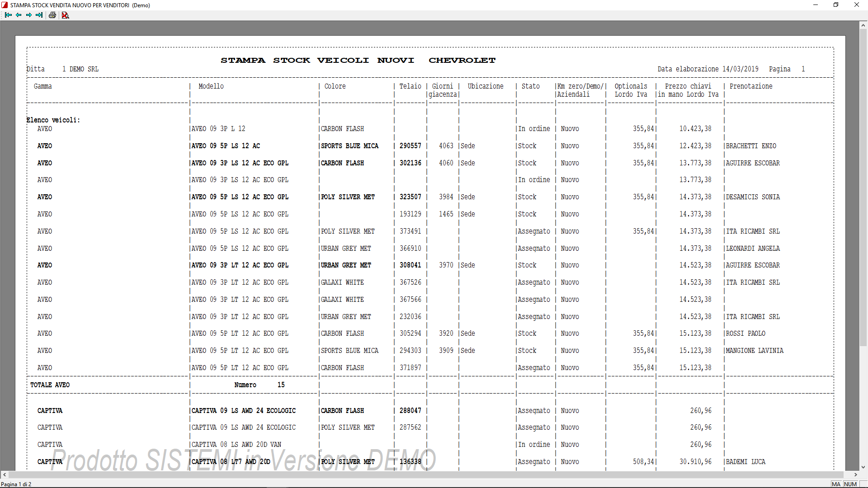Restore down the preview window

tap(836, 5)
